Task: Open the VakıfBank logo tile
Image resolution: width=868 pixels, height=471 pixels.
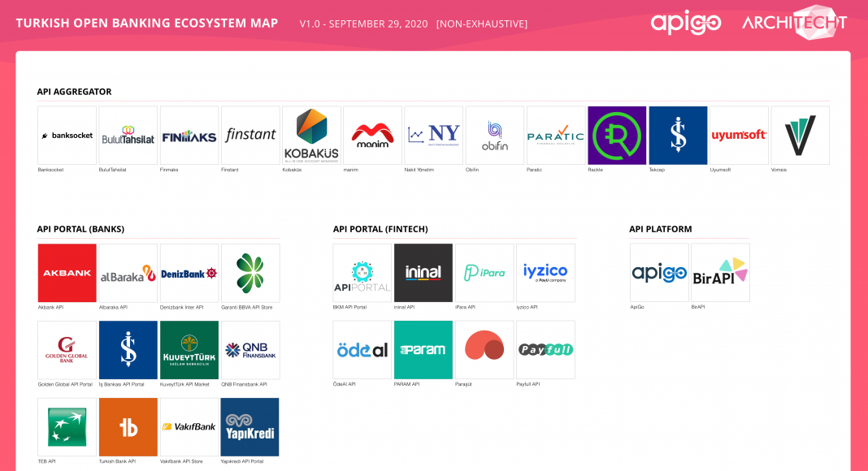Action: (189, 427)
